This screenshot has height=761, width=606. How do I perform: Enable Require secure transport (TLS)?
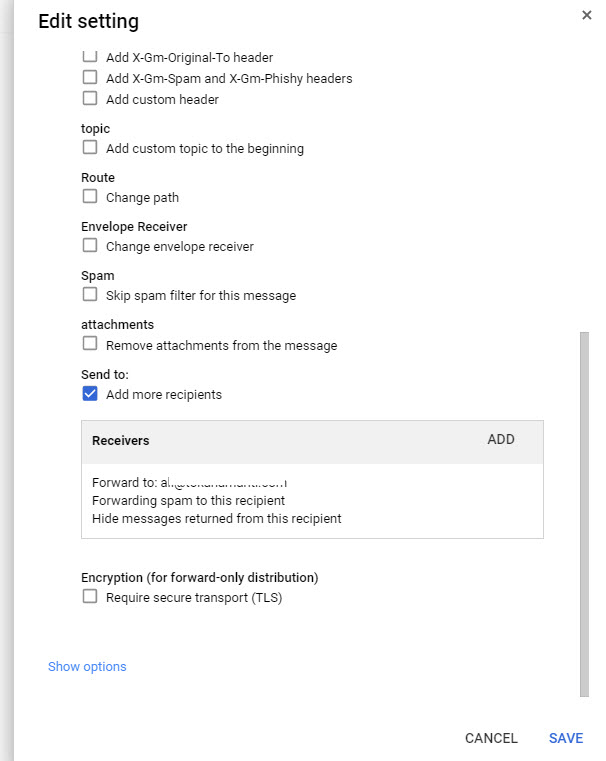tap(90, 596)
